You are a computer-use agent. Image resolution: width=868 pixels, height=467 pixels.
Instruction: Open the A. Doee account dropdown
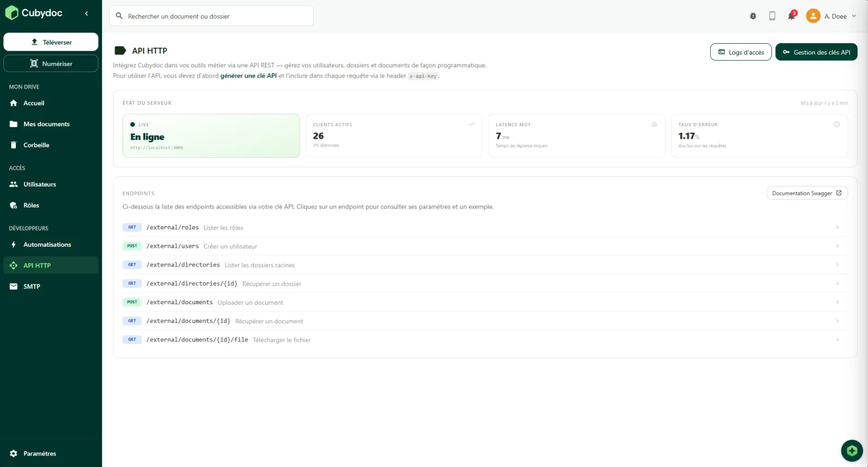click(831, 16)
